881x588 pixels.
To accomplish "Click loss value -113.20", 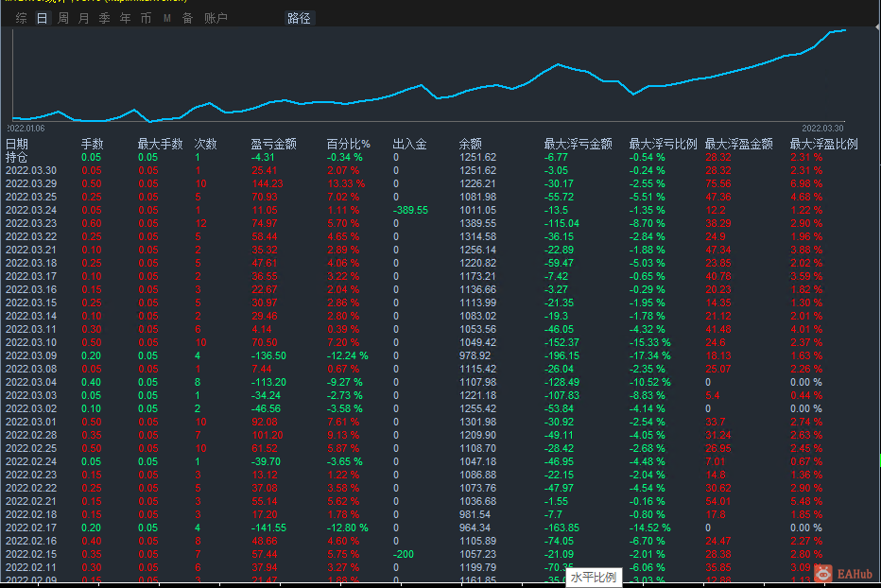I will coord(268,382).
